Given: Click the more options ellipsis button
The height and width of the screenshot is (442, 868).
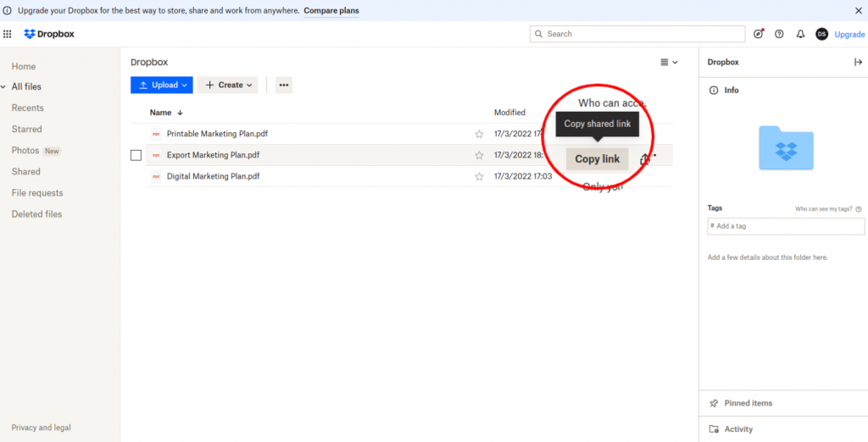Looking at the screenshot, I should pos(284,85).
